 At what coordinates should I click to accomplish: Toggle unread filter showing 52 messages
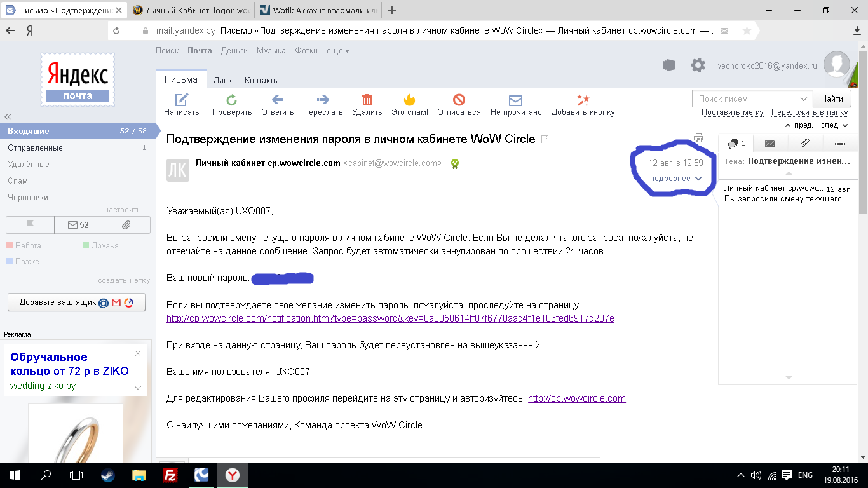[x=78, y=225]
